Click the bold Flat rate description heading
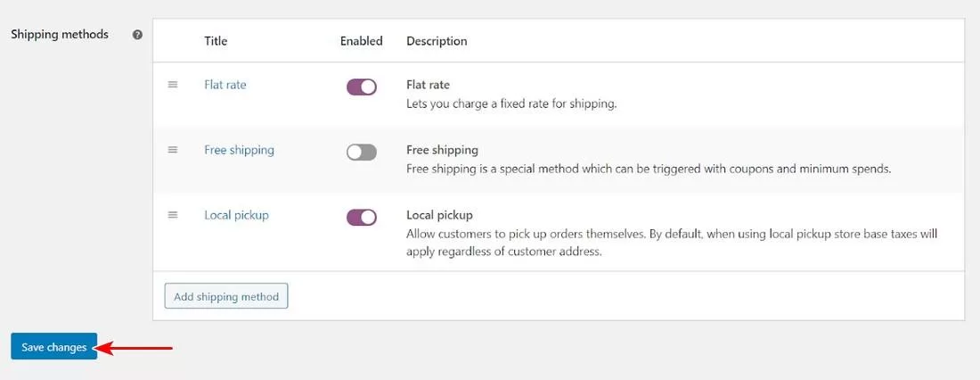The height and width of the screenshot is (380, 980). click(x=428, y=85)
